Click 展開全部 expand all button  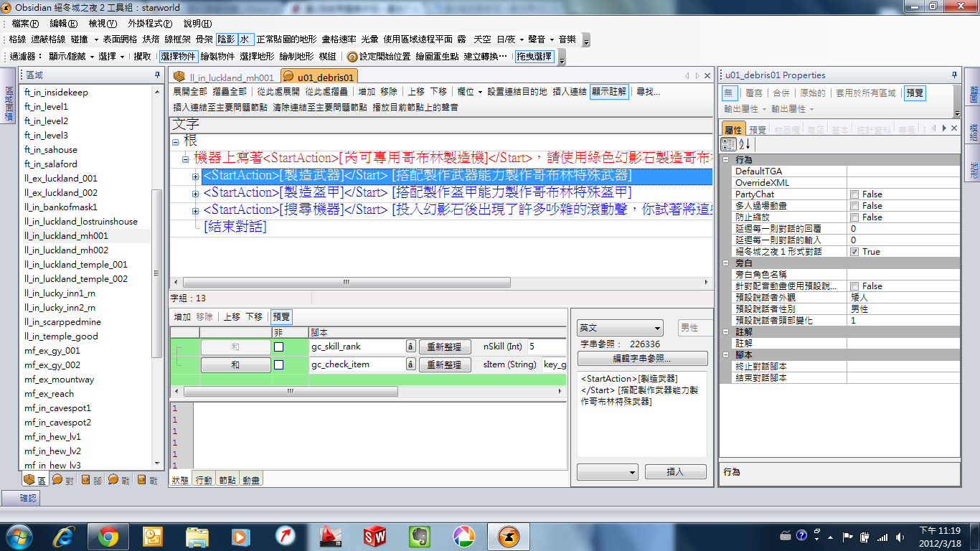coord(190,92)
